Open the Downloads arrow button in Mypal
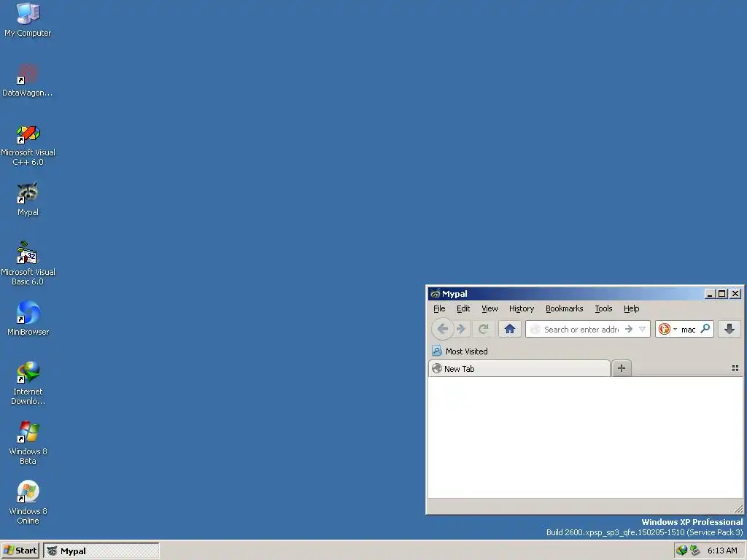The image size is (747, 560). 729,329
